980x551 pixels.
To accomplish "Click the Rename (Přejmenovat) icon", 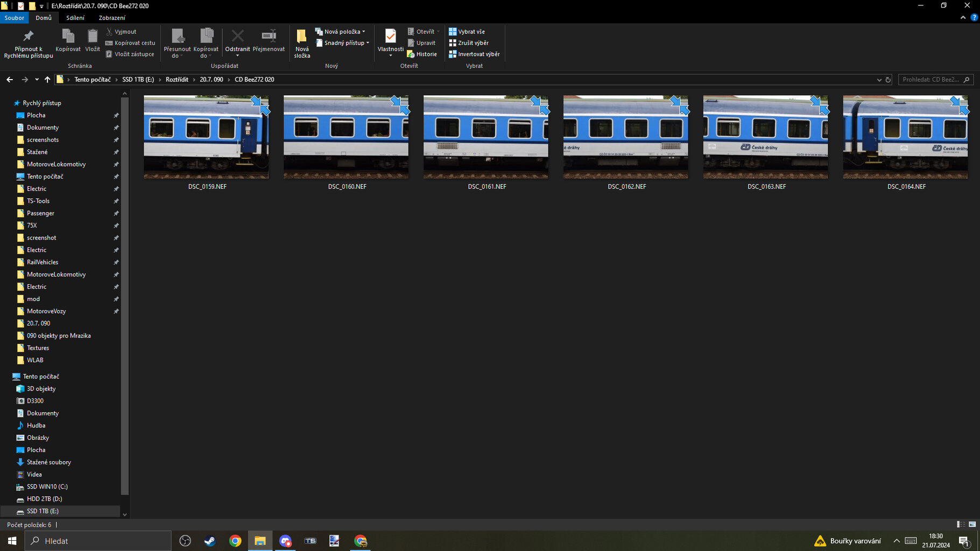I will (269, 37).
